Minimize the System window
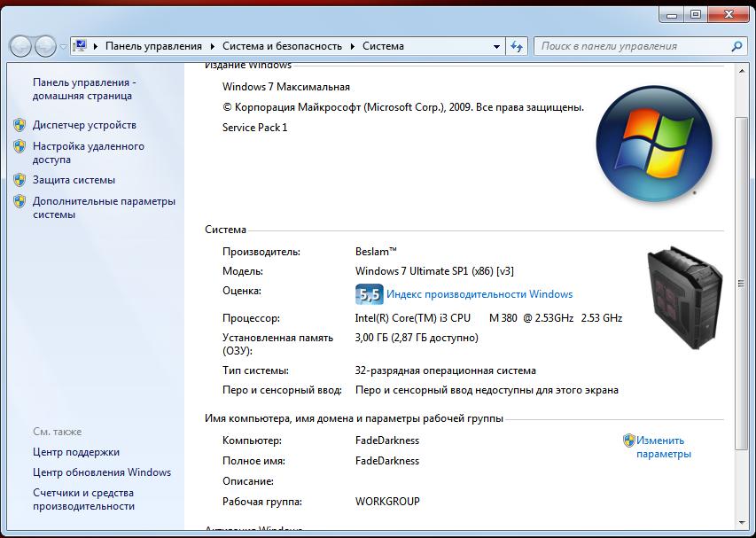This screenshot has width=756, height=538. coord(672,15)
